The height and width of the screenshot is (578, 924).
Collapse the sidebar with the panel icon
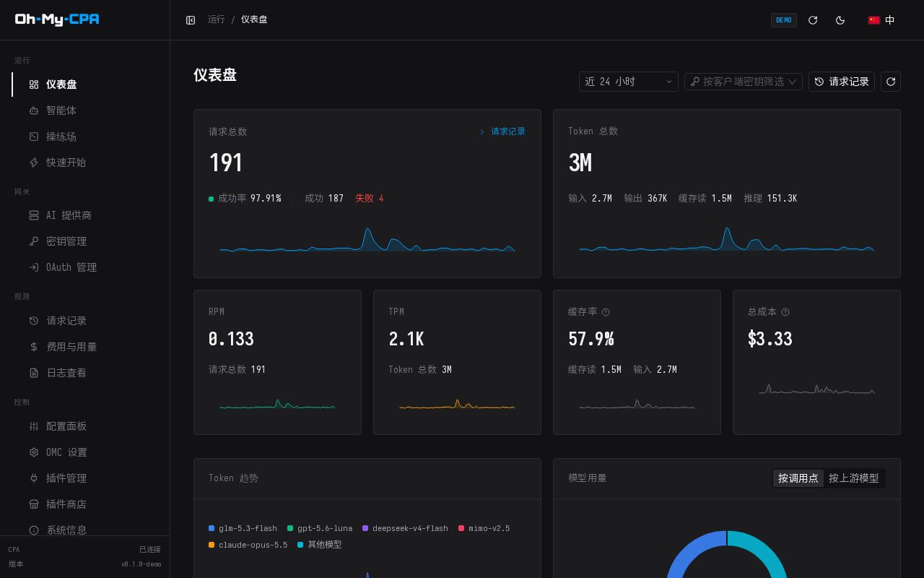tap(191, 20)
